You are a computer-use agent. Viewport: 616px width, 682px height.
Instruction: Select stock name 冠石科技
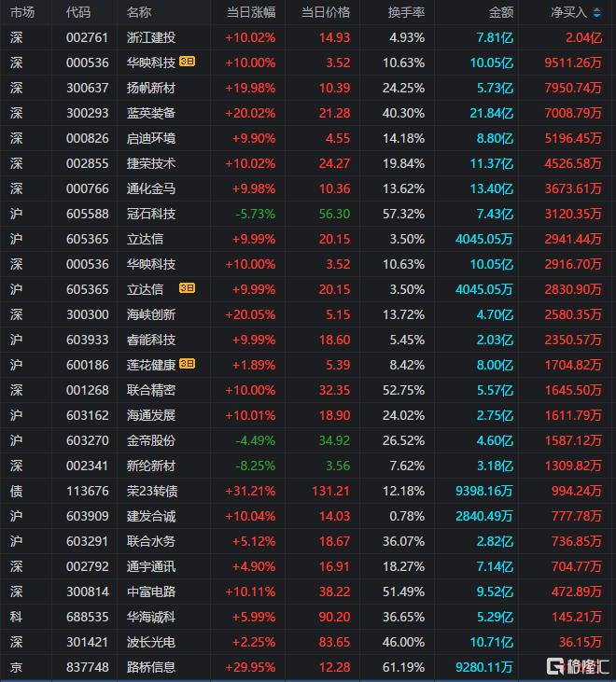click(151, 214)
